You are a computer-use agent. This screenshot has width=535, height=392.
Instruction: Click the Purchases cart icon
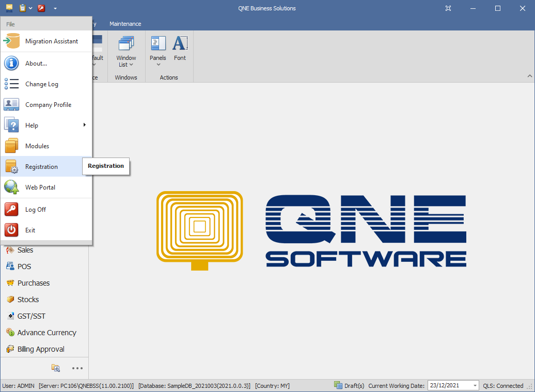(10, 283)
